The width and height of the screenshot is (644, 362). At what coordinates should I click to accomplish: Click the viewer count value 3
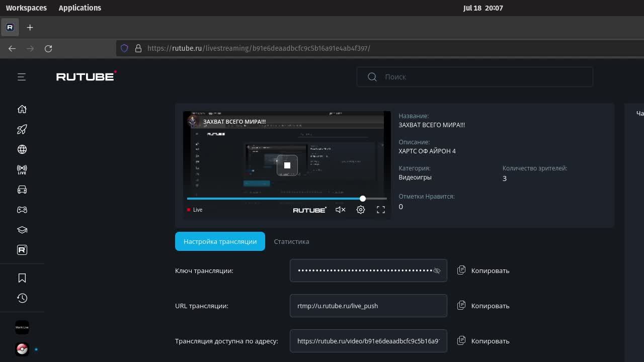pyautogui.click(x=505, y=178)
